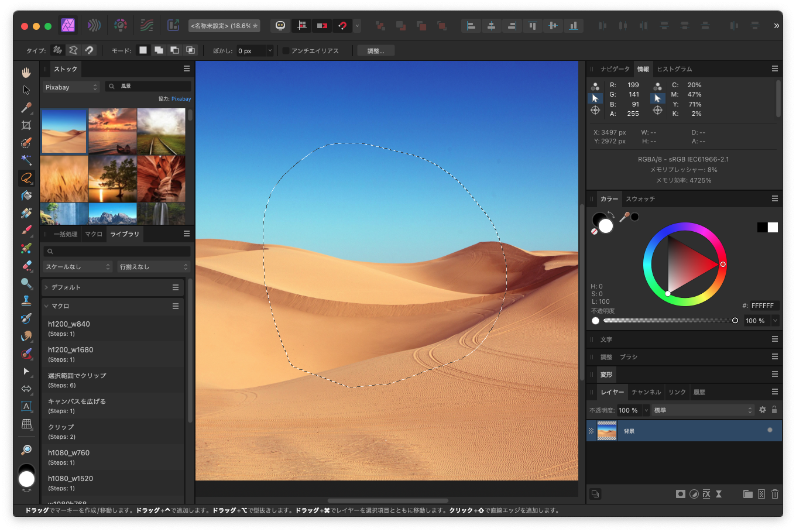Open the Pixabay stock source dropdown
This screenshot has width=796, height=532.
(x=71, y=87)
